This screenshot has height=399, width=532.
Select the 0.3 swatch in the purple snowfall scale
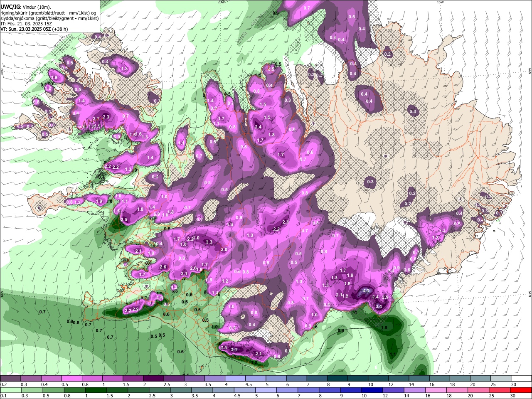(x=31, y=379)
